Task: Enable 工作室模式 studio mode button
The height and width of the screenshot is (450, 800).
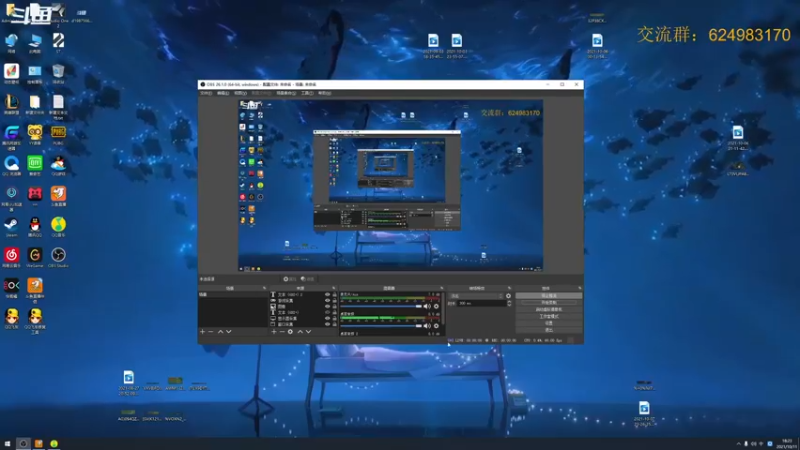Action: 549,316
